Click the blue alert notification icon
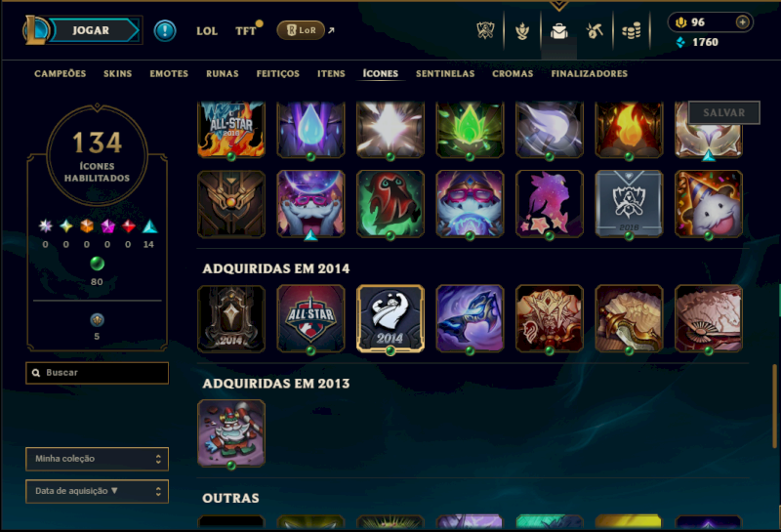 [x=165, y=31]
